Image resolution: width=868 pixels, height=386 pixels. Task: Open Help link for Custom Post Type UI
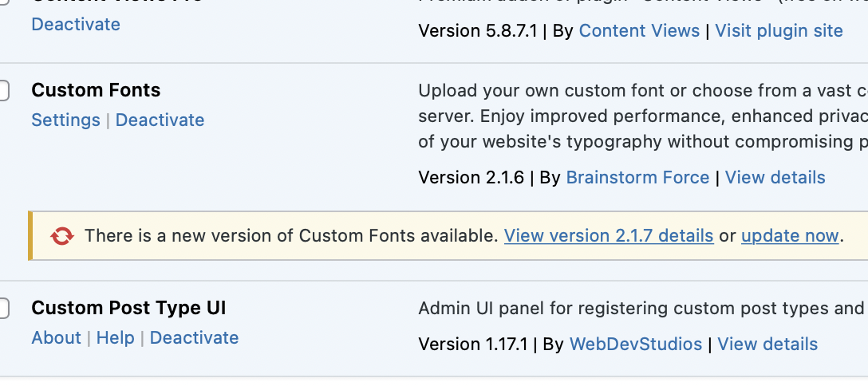pyautogui.click(x=115, y=338)
